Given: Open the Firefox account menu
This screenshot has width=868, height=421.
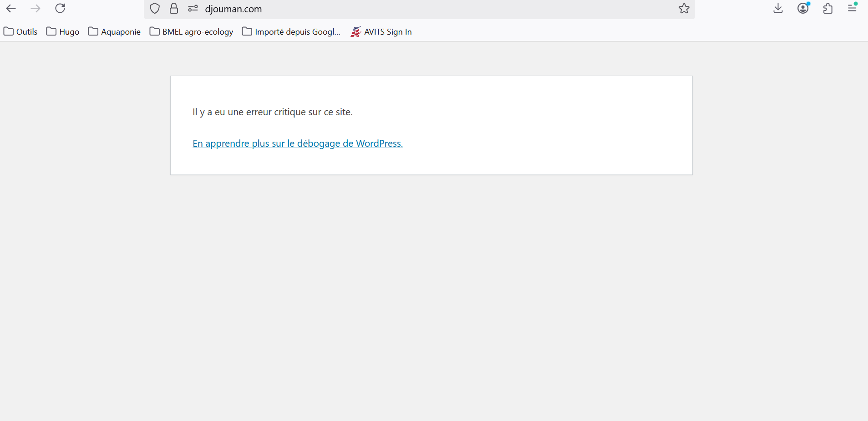Looking at the screenshot, I should coord(803,8).
